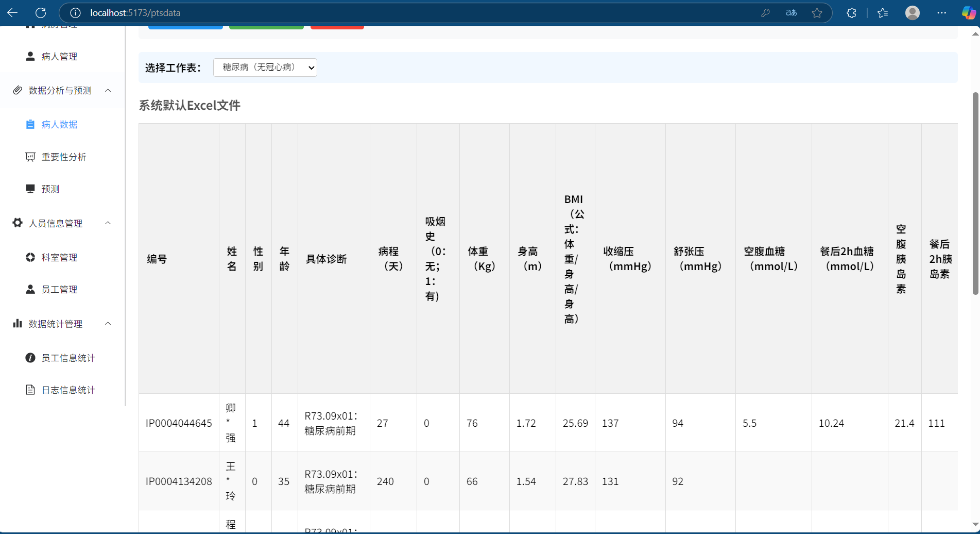Open 科室管理 in the sidebar
Image resolution: width=980 pixels, height=534 pixels.
(59, 258)
